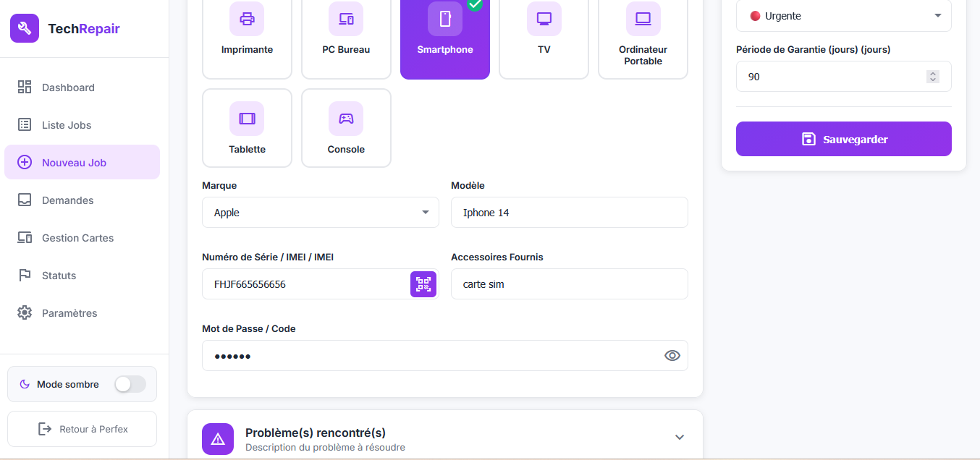
Task: Open Liste Jobs in the sidebar
Action: (x=67, y=125)
